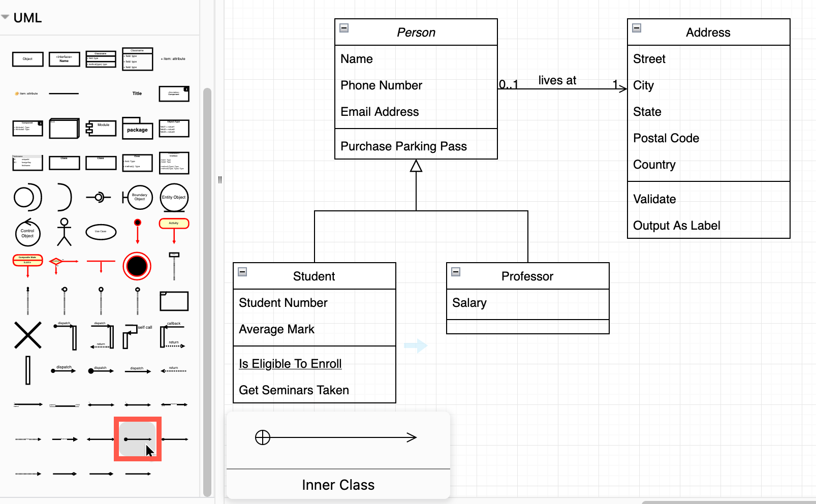816x504 pixels.
Task: Click the panel collapse handle beside the palette
Action: (220, 179)
